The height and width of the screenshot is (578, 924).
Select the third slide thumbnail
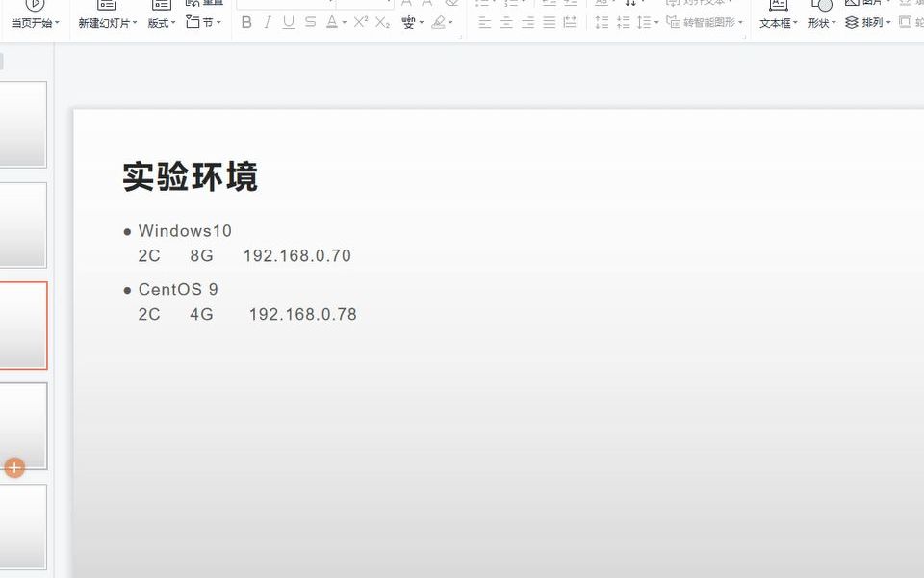pyautogui.click(x=21, y=326)
